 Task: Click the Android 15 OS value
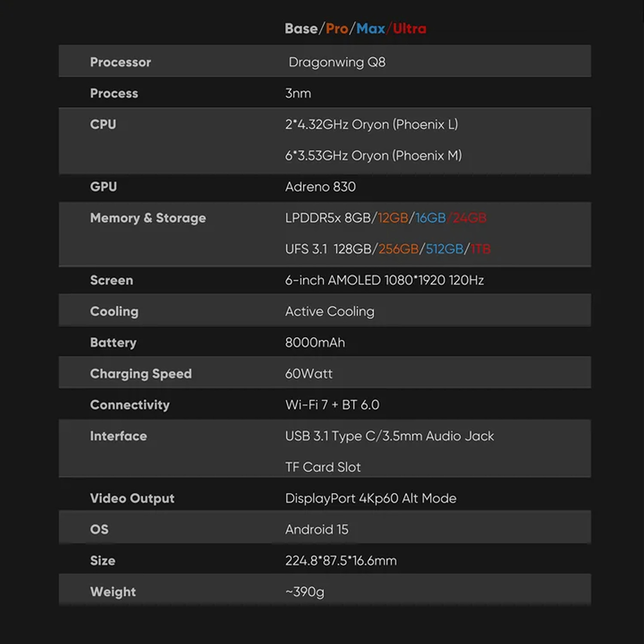[x=317, y=529]
